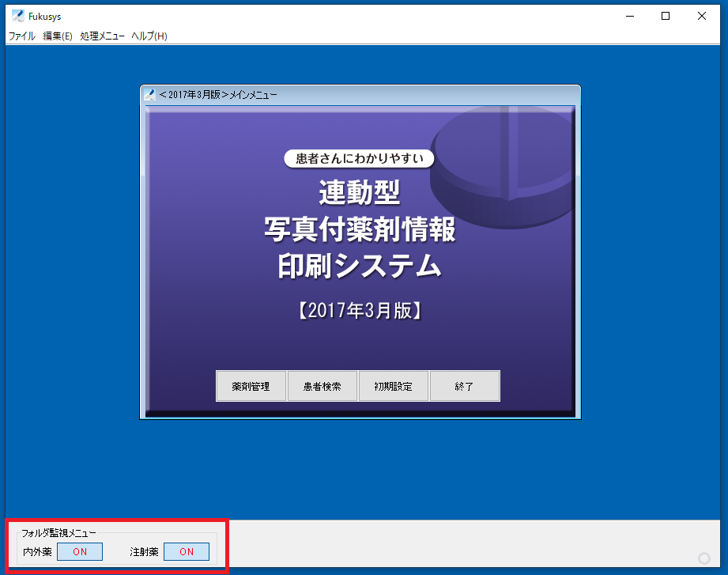Click the 患者さんにわかりやすい label
The image size is (728, 575).
pyautogui.click(x=360, y=159)
